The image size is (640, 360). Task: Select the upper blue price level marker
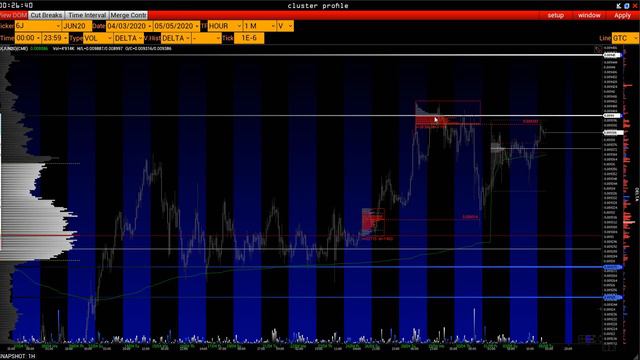click(613, 267)
